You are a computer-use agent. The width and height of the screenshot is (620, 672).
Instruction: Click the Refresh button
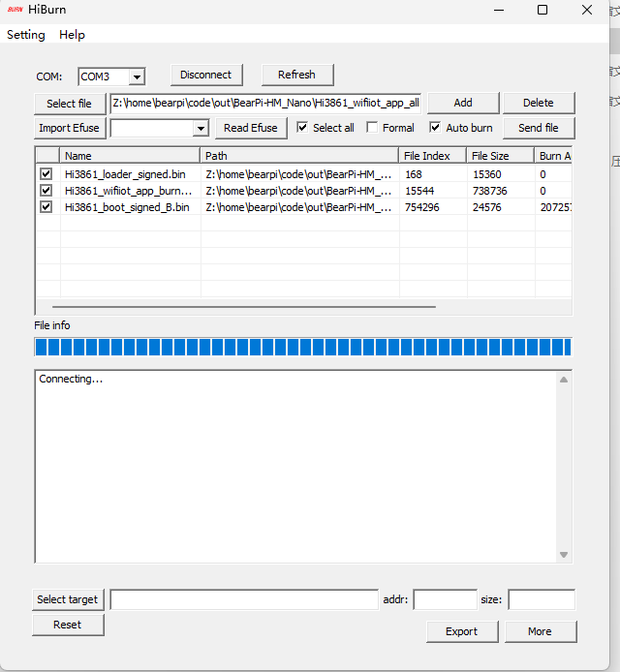(x=297, y=75)
